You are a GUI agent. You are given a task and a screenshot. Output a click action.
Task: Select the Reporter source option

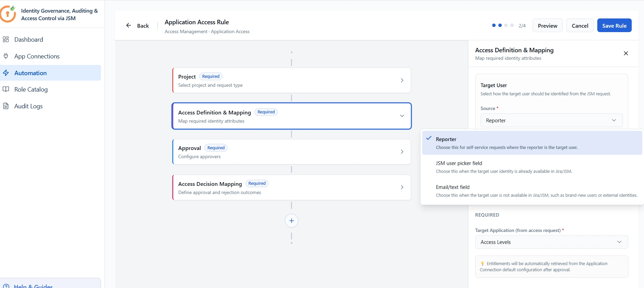pos(532,143)
